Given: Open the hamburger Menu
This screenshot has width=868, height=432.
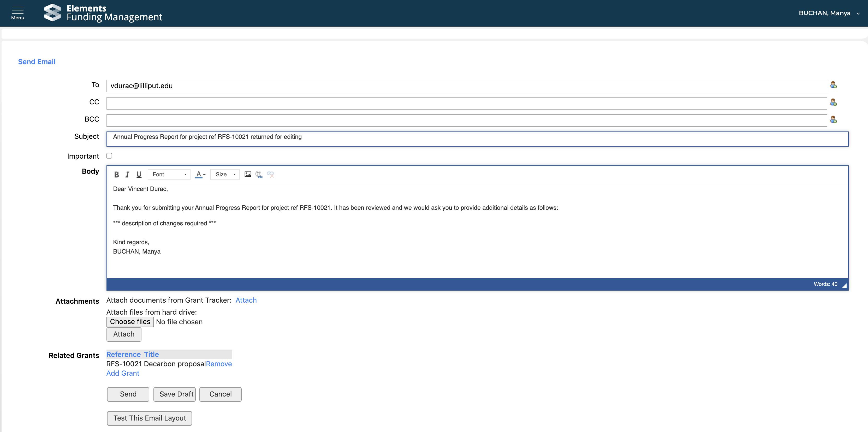Looking at the screenshot, I should (x=17, y=13).
